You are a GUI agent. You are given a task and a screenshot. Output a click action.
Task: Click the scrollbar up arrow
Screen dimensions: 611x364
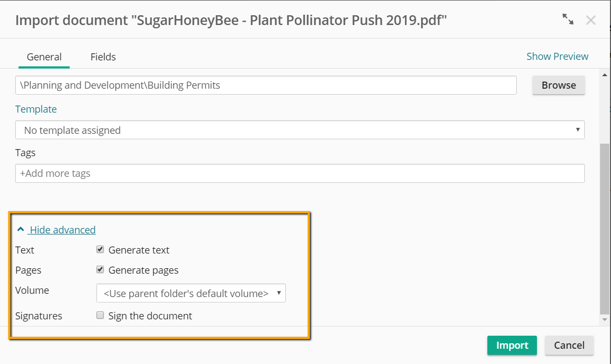pyautogui.click(x=605, y=75)
